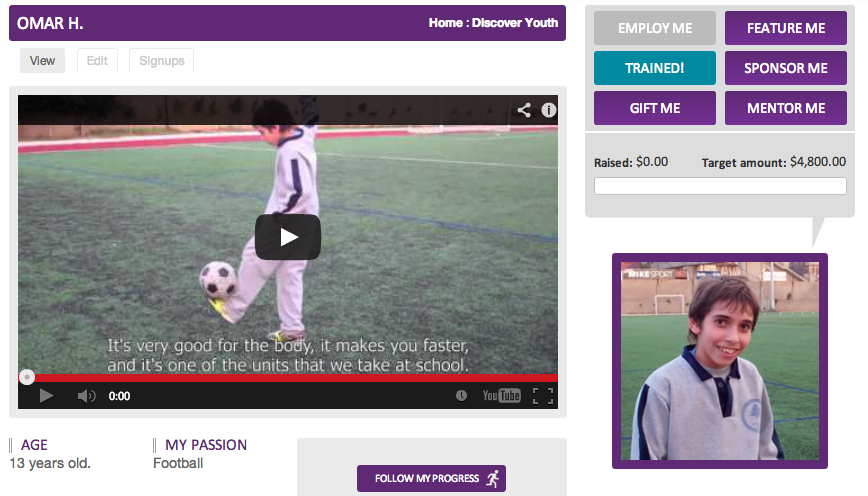Click the Home breadcrumb link
Image resolution: width=868 pixels, height=496 pixels.
[x=446, y=23]
